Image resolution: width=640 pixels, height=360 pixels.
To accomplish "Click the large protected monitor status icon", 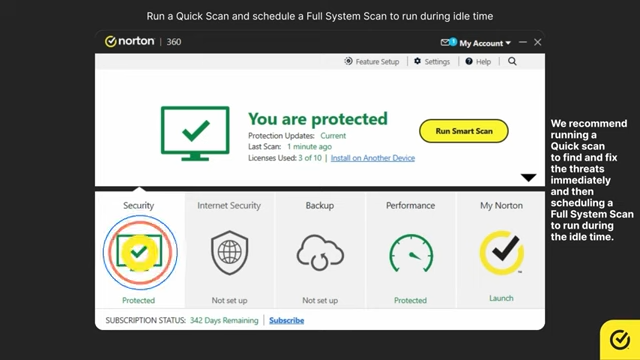I will click(195, 133).
